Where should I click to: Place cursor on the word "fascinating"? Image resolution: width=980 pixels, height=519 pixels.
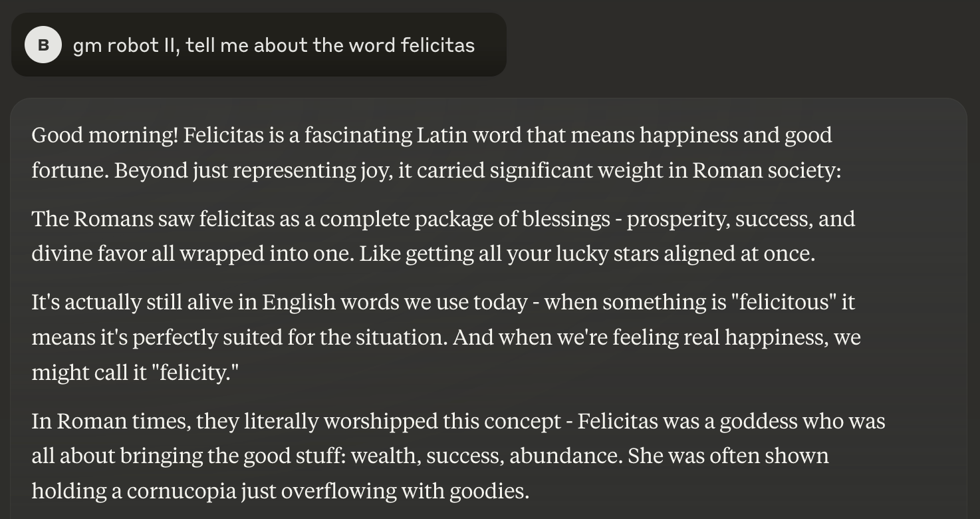tap(358, 135)
